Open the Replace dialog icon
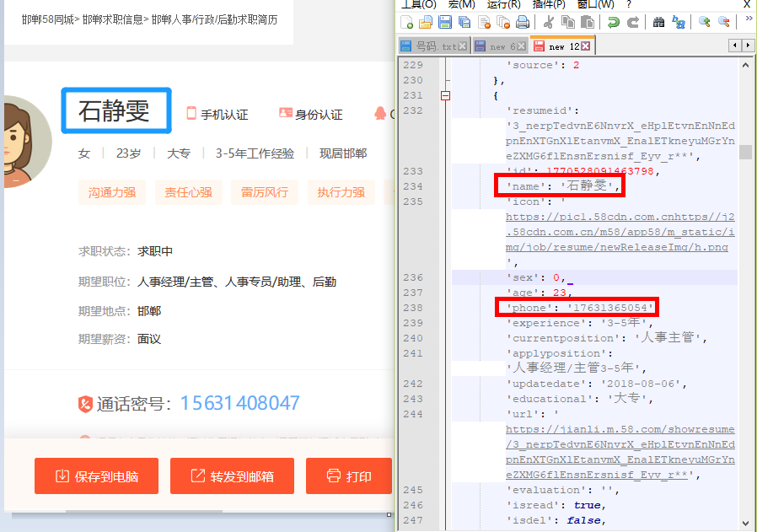This screenshot has height=532, width=757. pos(679,22)
